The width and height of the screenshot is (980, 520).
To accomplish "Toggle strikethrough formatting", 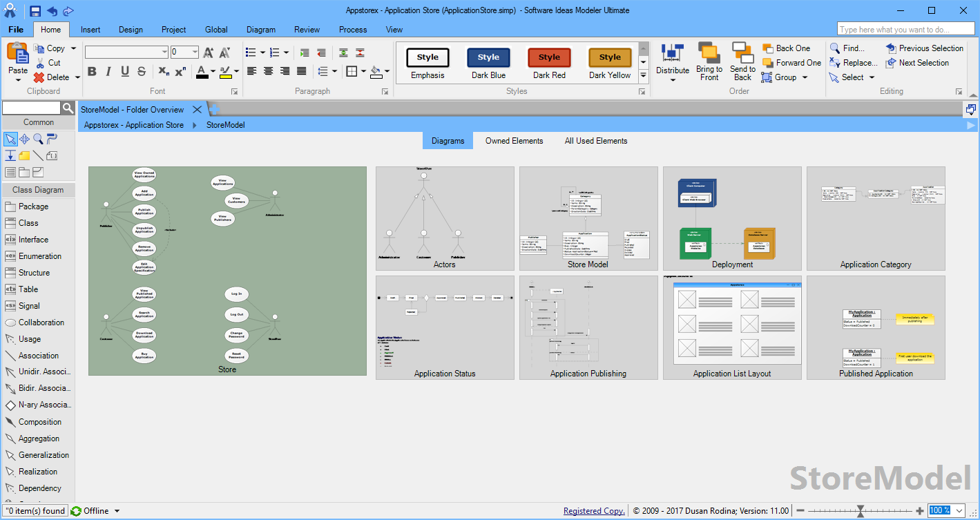I will [x=142, y=71].
